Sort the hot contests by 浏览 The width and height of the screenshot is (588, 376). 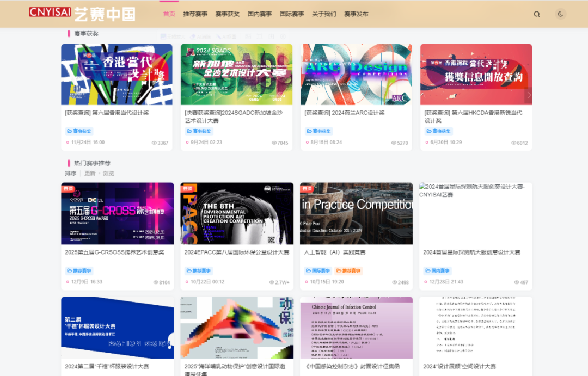[x=108, y=174]
